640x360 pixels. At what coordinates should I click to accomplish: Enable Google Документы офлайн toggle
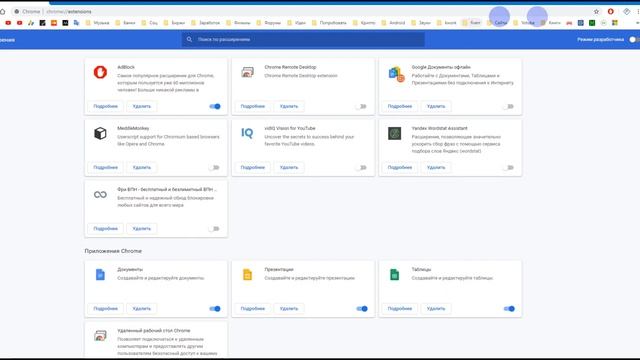click(x=509, y=107)
